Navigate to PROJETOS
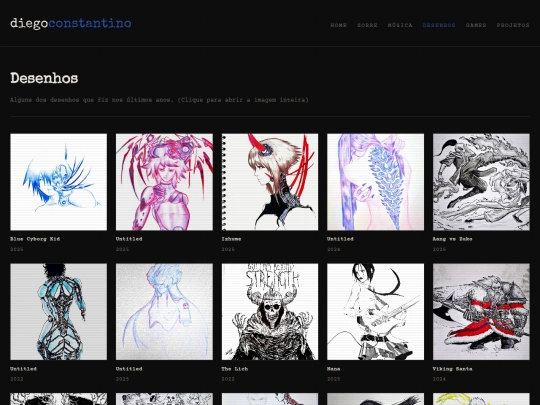Viewport: 540px width, 405px height. pos(513,25)
